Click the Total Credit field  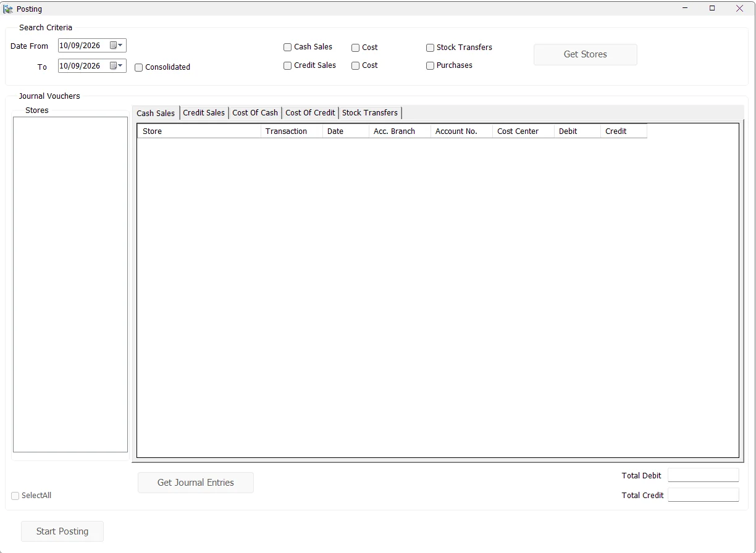703,495
